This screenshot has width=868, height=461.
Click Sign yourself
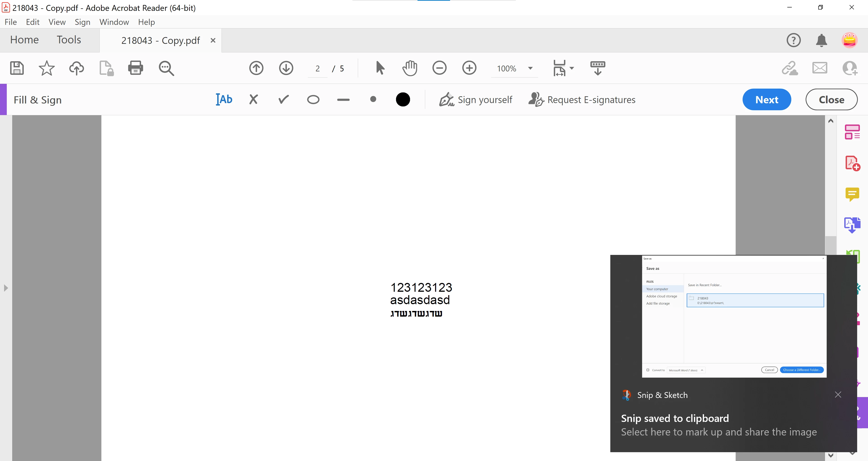476,99
